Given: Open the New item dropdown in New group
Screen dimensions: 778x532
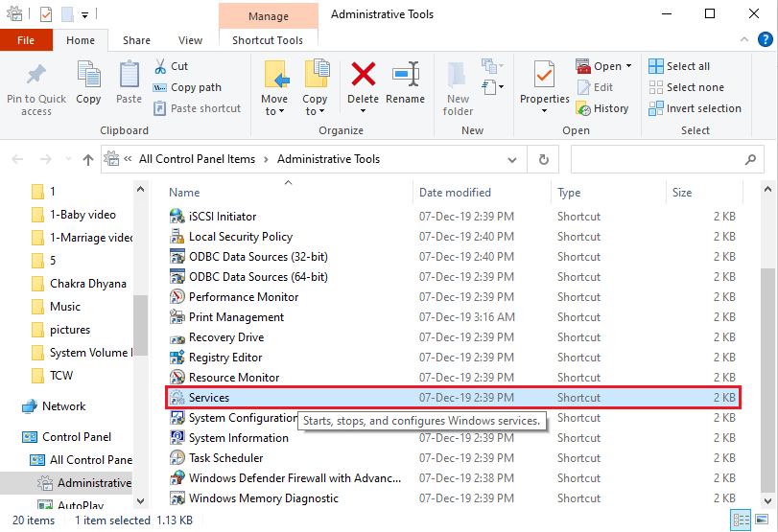Looking at the screenshot, I should pos(492,65).
